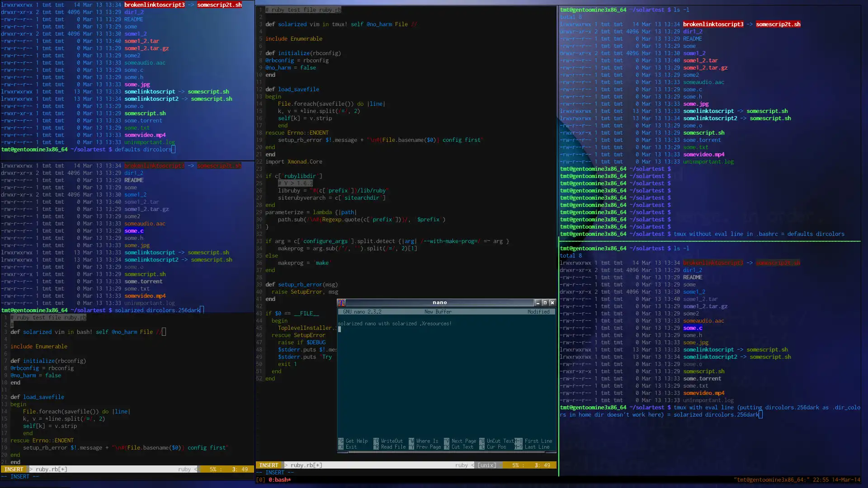
Task: Click the '[unix]' format in center vim statusline
Action: (x=487, y=465)
